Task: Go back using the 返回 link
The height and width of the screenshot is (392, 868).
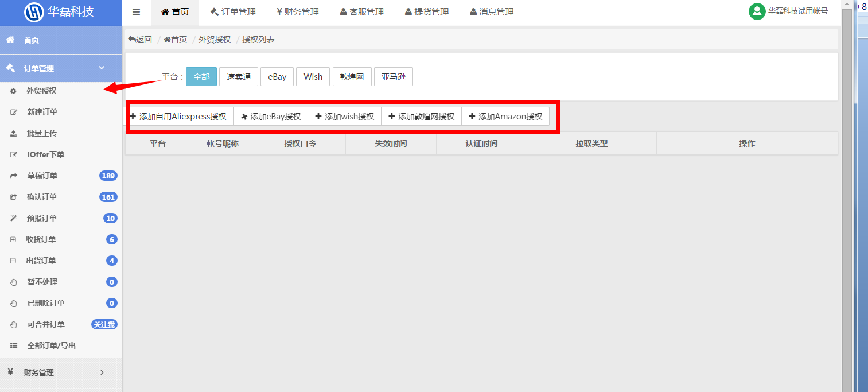Action: (x=140, y=40)
